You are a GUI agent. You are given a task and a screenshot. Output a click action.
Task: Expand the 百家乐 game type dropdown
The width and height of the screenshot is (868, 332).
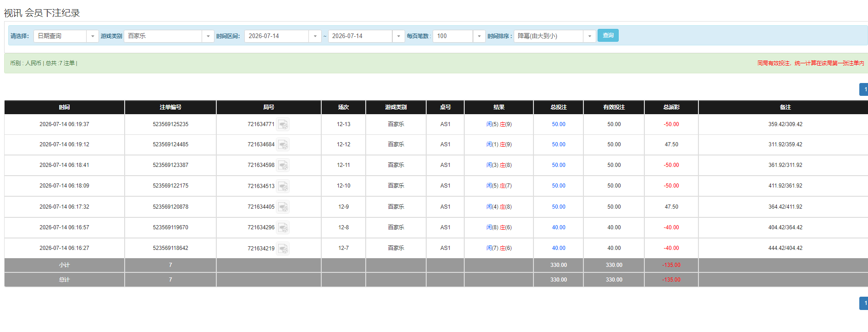point(208,36)
